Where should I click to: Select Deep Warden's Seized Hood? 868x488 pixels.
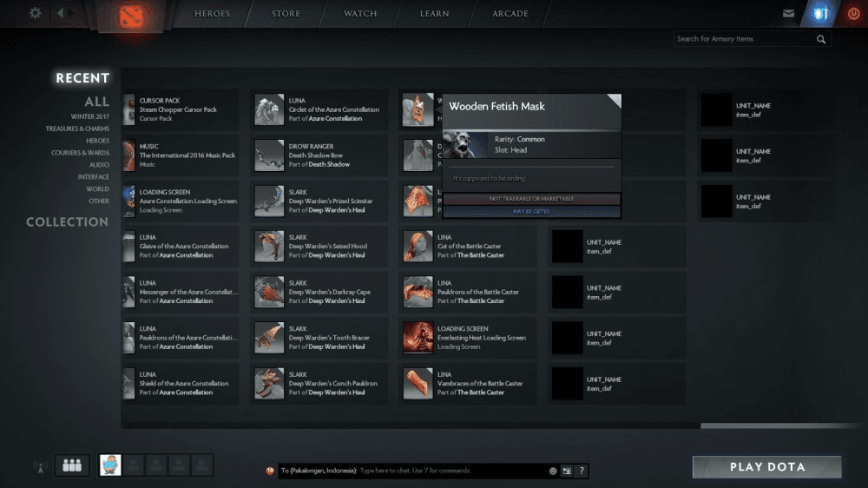[x=319, y=247]
